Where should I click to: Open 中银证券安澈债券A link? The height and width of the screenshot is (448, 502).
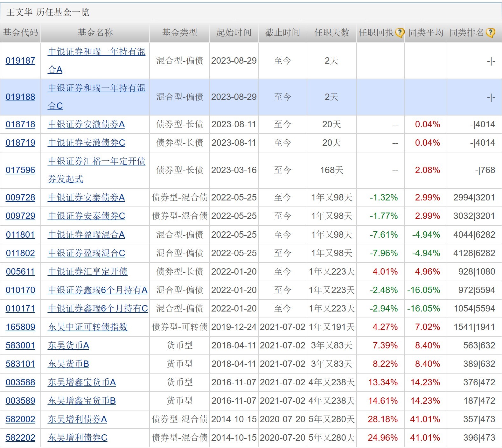pos(86,124)
